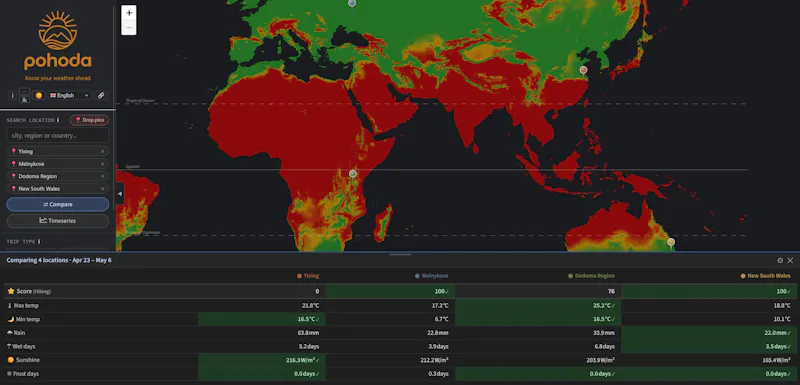This screenshot has width=800, height=385.
Task: Collapse the sidebar with the arrow handle
Action: (x=120, y=193)
